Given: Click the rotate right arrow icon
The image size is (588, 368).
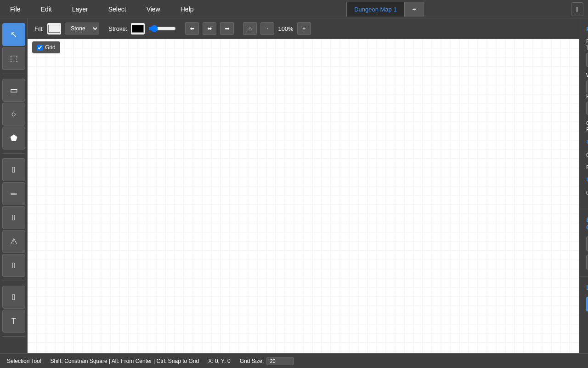Looking at the screenshot, I should 227,29.
